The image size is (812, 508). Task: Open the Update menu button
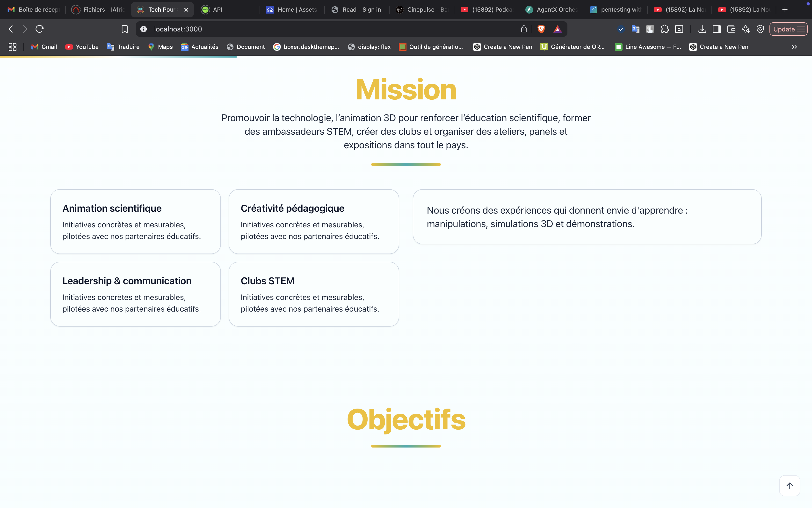click(x=789, y=29)
